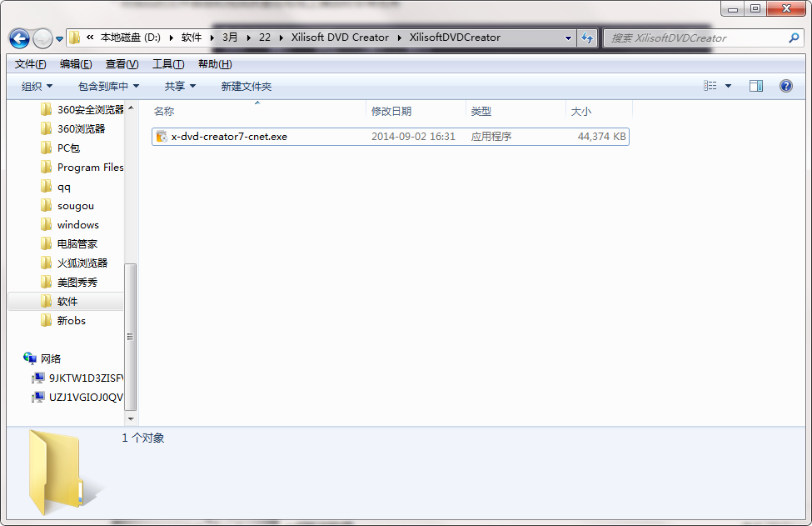The width and height of the screenshot is (812, 526).
Task: Click the 44,374 KB size cell
Action: pos(602,137)
